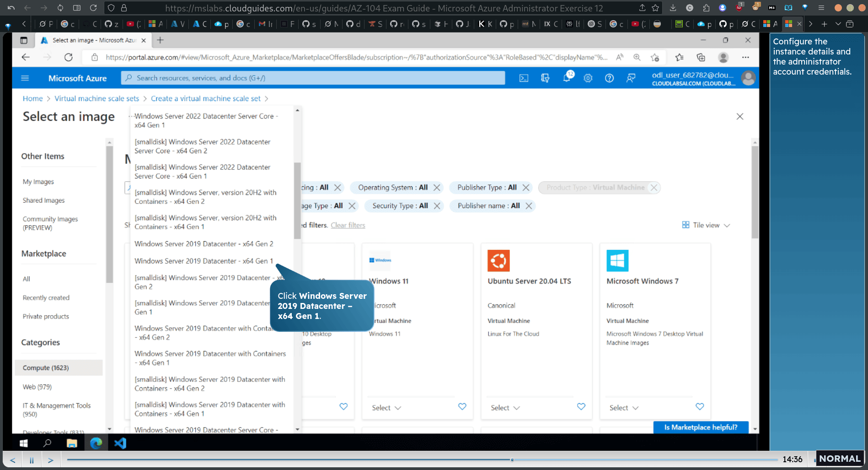
Task: Open Azure portal hamburger menu
Action: 25,78
